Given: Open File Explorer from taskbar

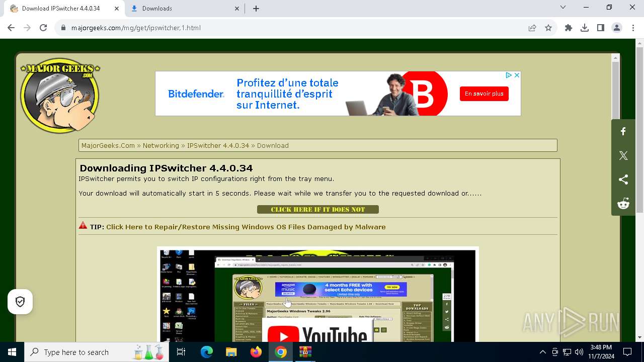Looking at the screenshot, I should coord(231,352).
